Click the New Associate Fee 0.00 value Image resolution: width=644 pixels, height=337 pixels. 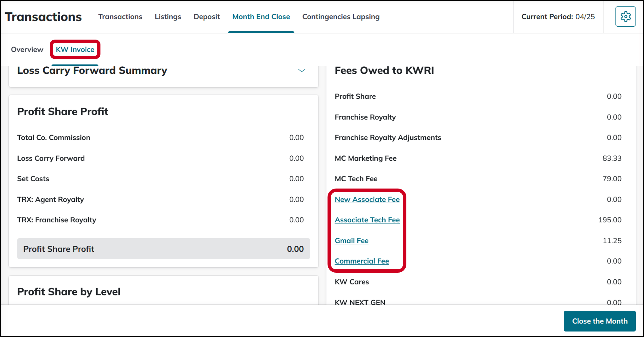614,199
